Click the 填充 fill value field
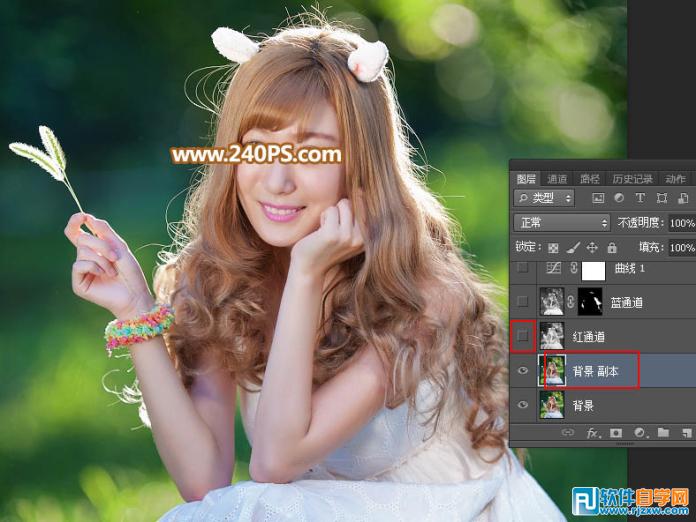Viewport: 696px width, 522px height. [682, 247]
